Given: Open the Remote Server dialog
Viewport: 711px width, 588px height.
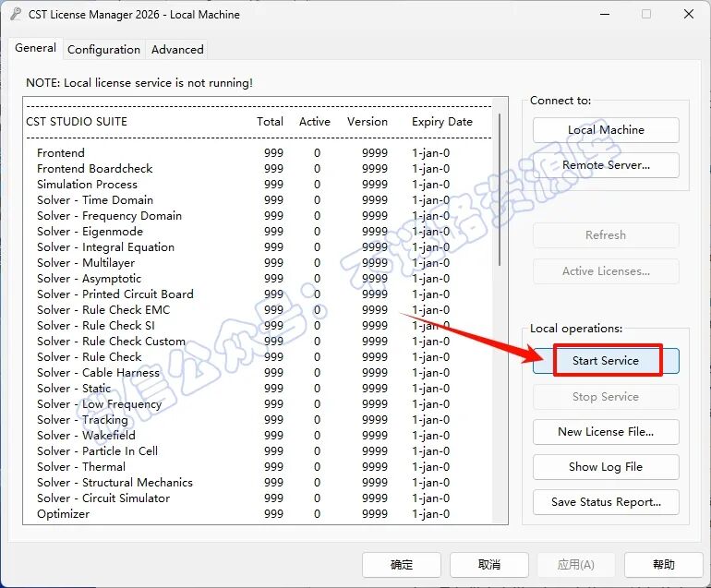Looking at the screenshot, I should (x=606, y=165).
